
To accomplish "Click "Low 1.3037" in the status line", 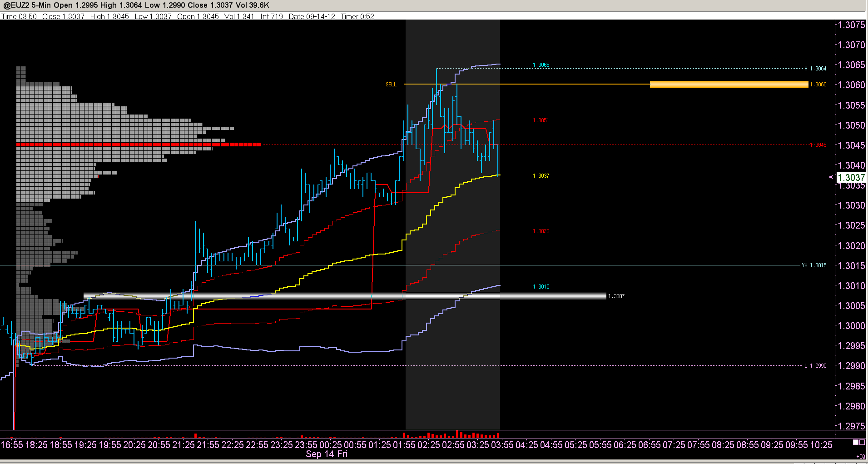I will (x=153, y=16).
